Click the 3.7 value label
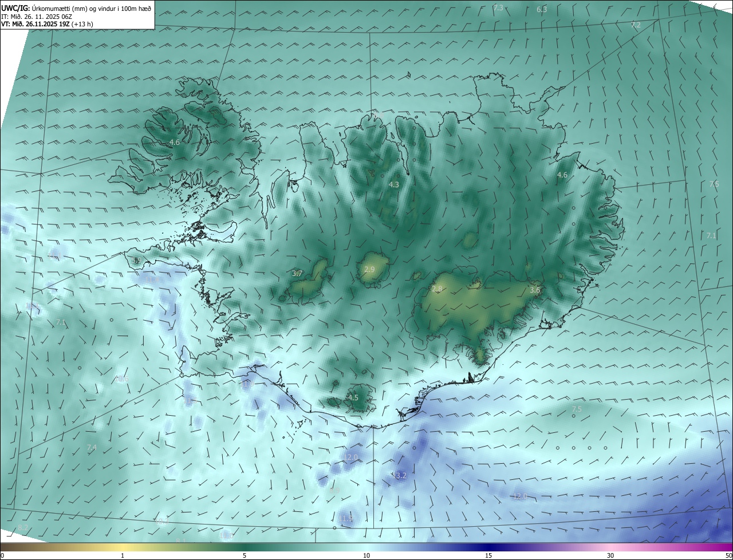This screenshot has height=560, width=733. click(297, 274)
